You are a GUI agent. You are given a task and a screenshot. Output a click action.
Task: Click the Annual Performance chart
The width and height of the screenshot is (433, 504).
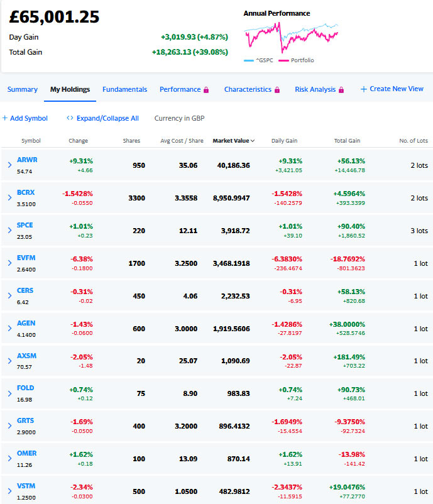[x=291, y=37]
